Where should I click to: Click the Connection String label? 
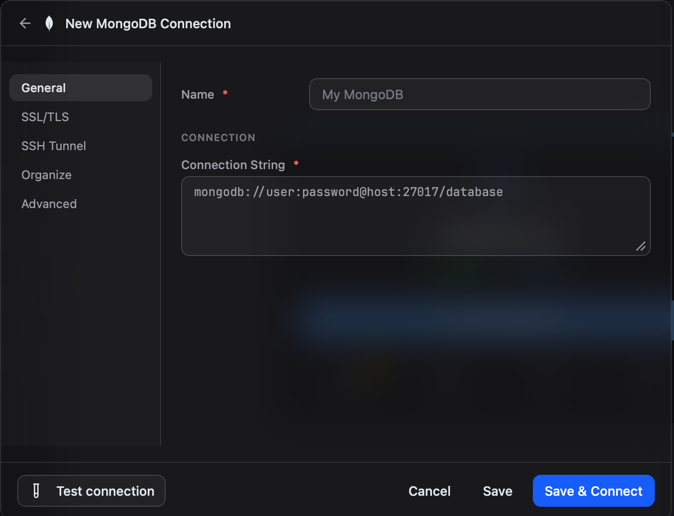[233, 165]
